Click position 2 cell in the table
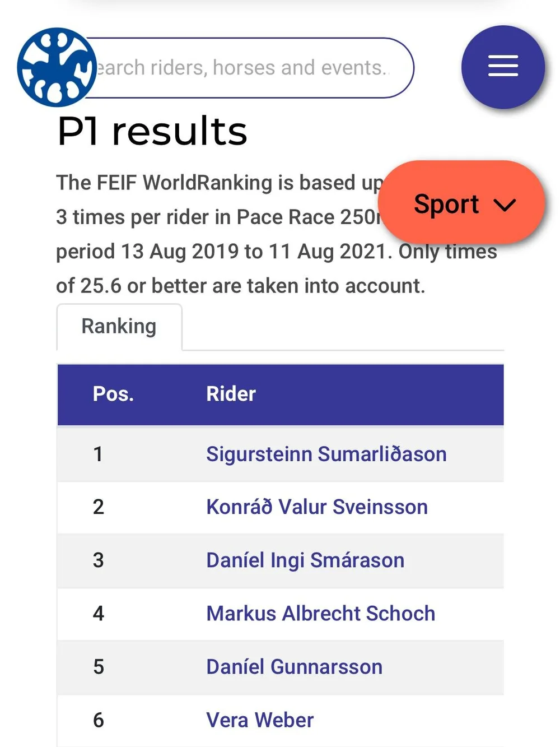Screen dimensions: 560x747 pyautogui.click(x=98, y=507)
